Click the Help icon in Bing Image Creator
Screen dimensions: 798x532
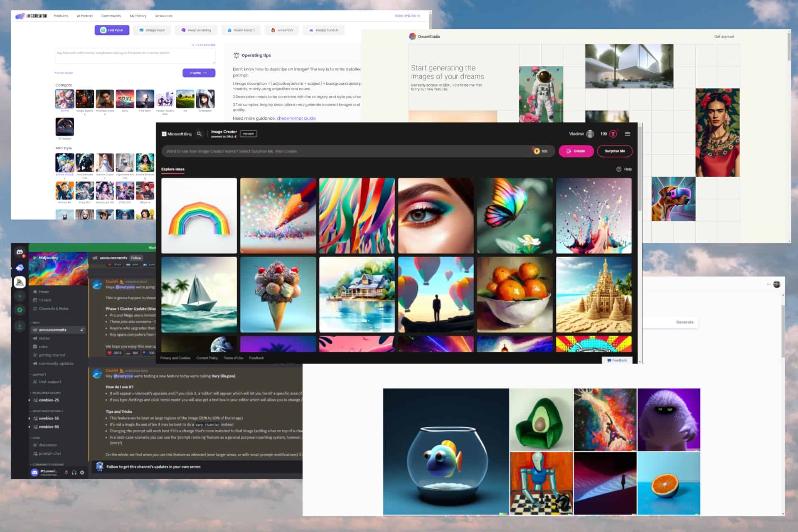pyautogui.click(x=619, y=169)
